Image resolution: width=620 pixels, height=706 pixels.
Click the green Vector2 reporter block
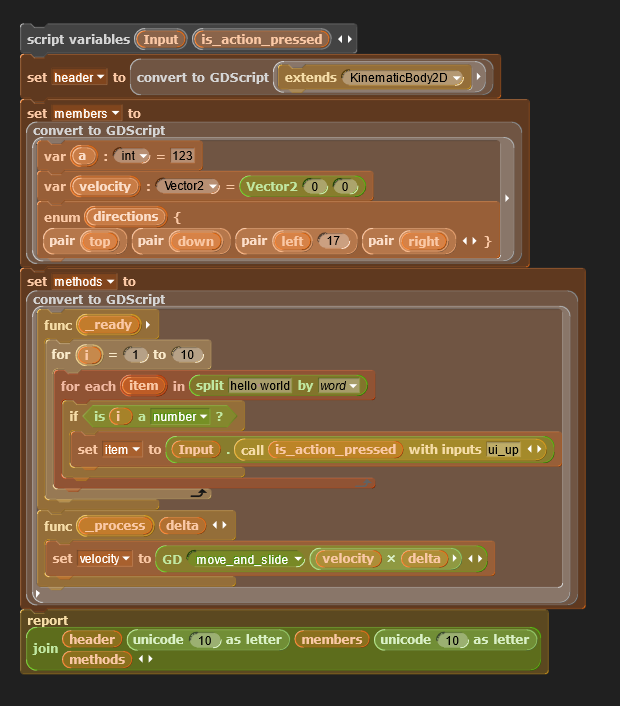272,186
